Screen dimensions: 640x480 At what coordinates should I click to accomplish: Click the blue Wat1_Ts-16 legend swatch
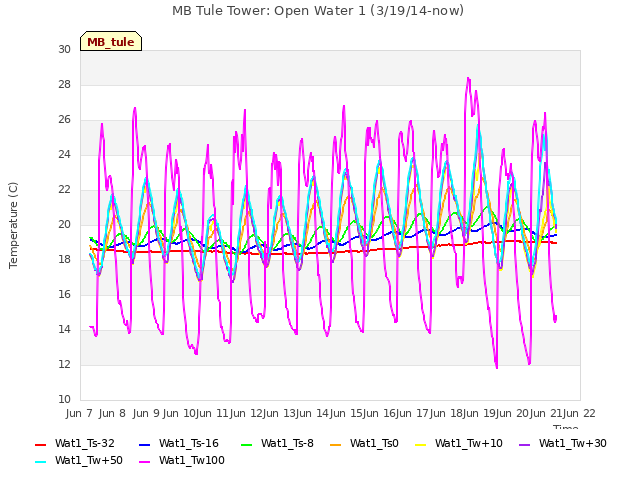click(144, 444)
